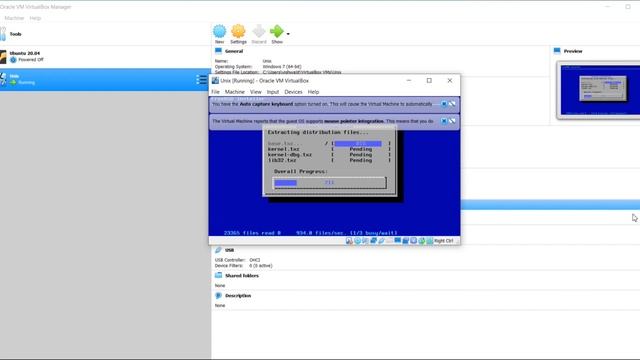Click display status icon in VM status bar
Image resolution: width=640 pixels, height=360 pixels.
[x=398, y=241]
